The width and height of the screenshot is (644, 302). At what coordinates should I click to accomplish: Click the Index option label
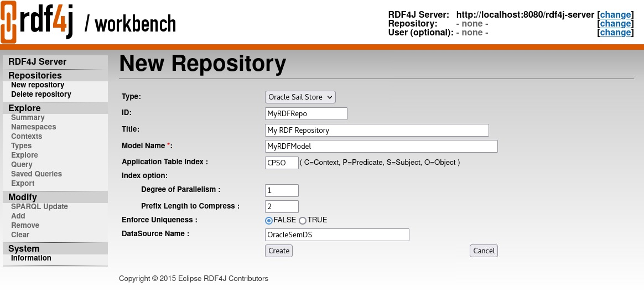click(144, 176)
